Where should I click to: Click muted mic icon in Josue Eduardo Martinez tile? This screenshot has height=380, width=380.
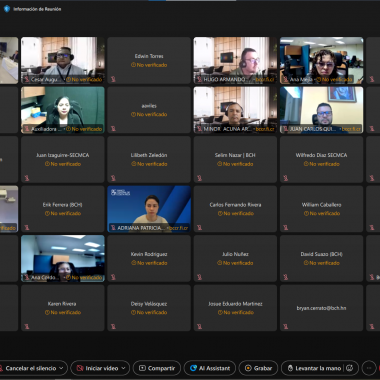199,327
